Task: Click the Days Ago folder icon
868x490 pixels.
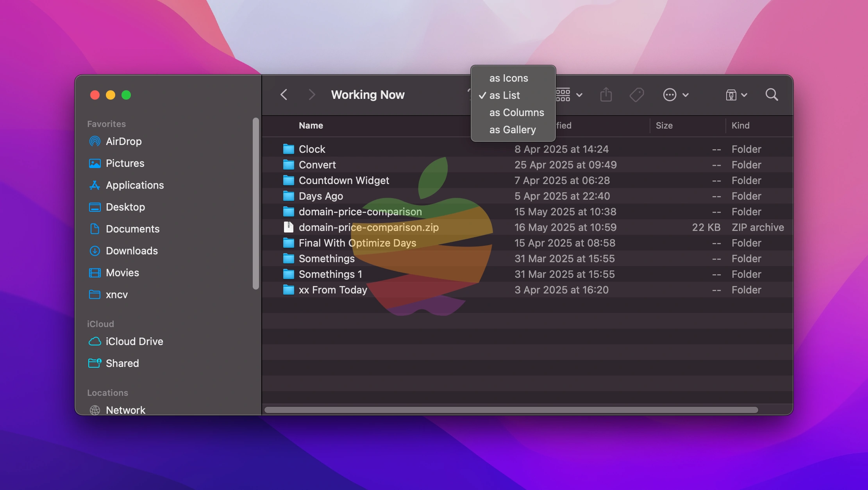Action: (288, 196)
